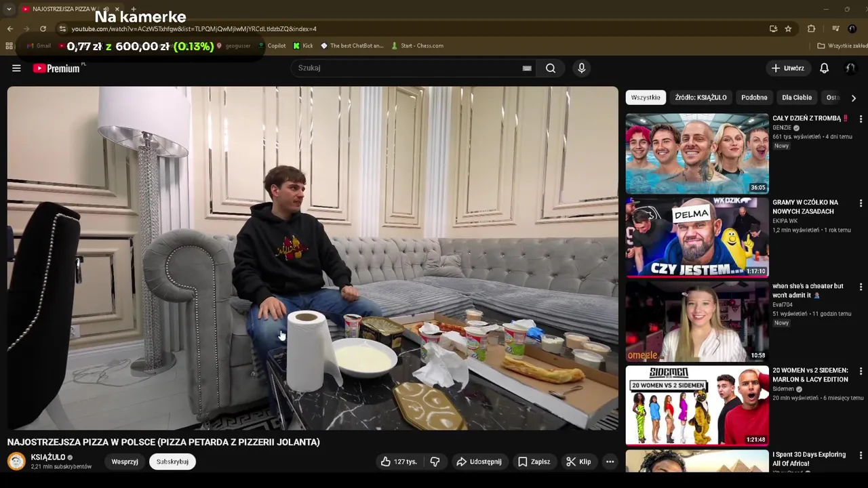Select the Podobne filter chip
The image size is (868, 488).
[x=754, y=98]
